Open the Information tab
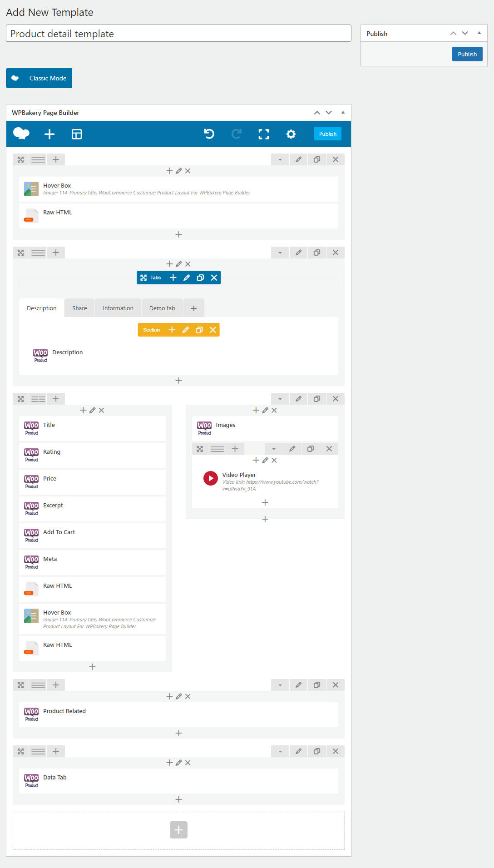Image resolution: width=494 pixels, height=868 pixels. 118,308
